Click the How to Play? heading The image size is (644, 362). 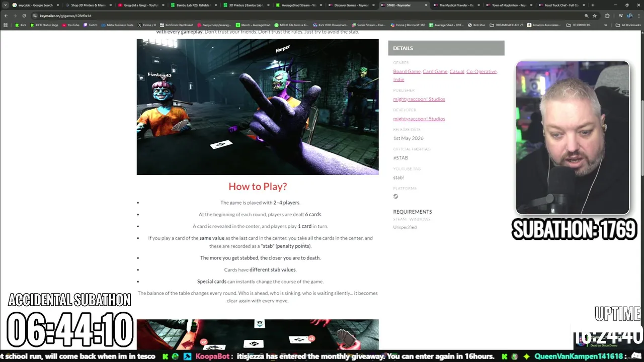pos(258,187)
